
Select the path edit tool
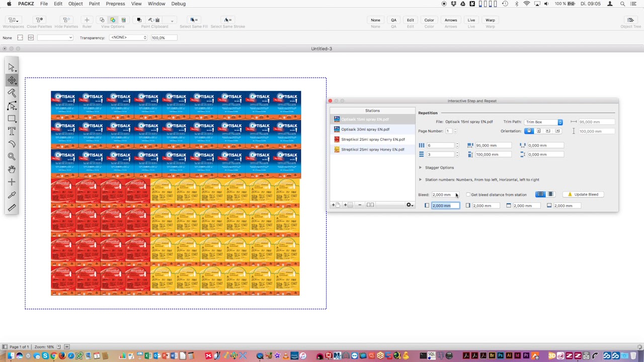click(x=12, y=106)
